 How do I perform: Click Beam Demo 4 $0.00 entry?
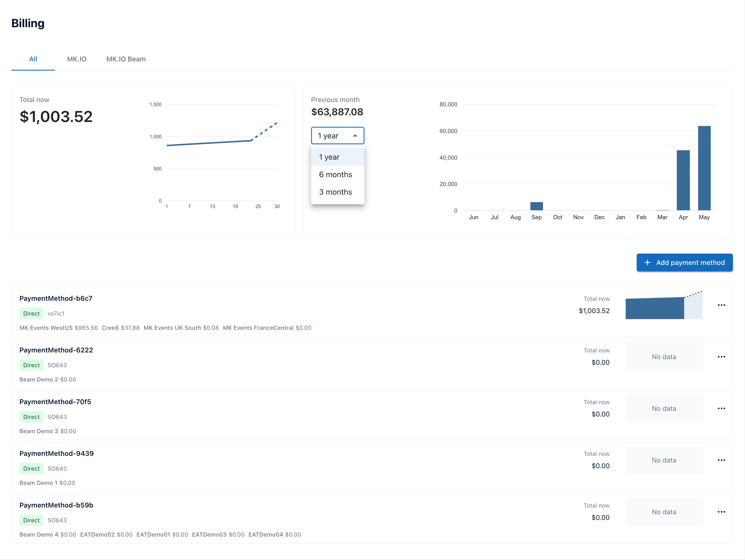[x=48, y=534]
